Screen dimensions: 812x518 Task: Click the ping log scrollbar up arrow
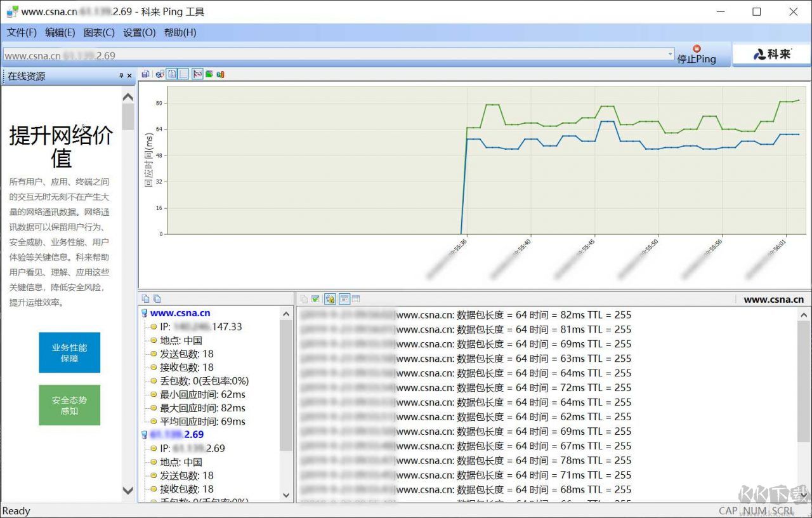[x=804, y=314]
